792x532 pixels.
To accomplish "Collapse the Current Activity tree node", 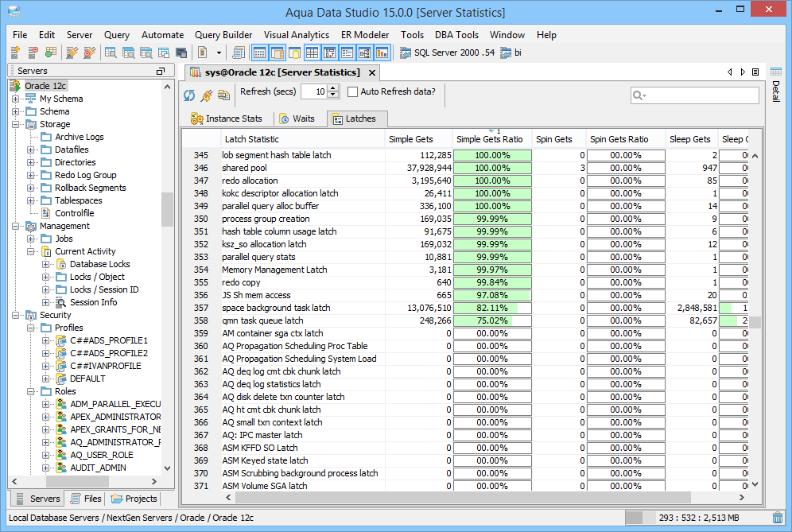I will point(31,251).
